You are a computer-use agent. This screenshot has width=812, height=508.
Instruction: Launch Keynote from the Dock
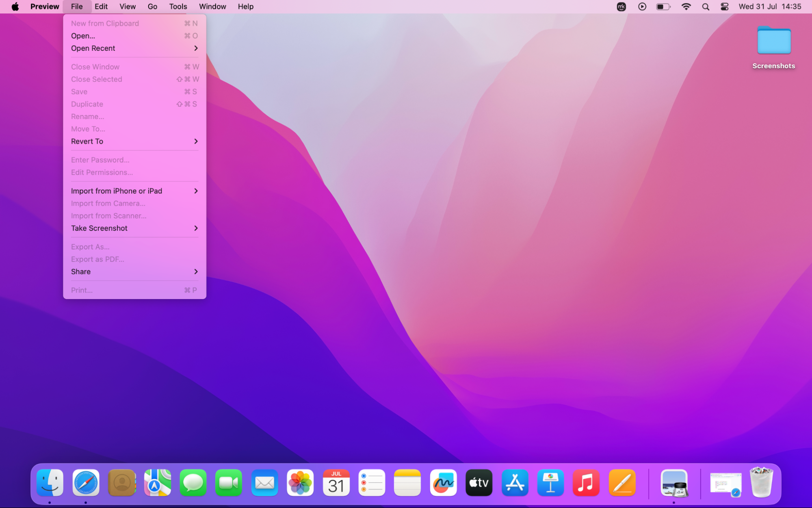550,483
